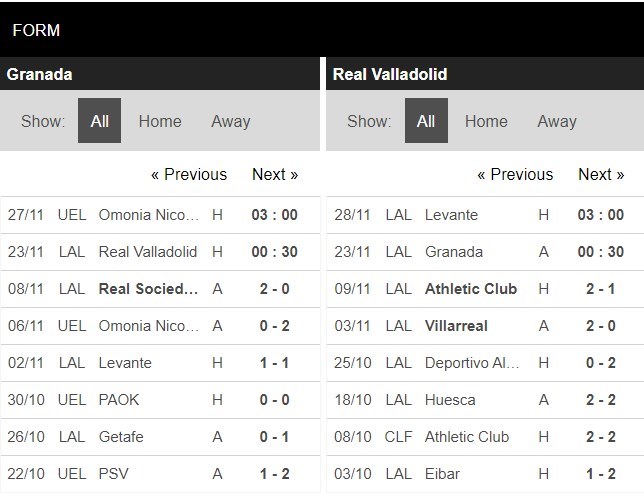Open Real Valladolid's Huesca 2 - 2 match
Image resolution: width=644 pixels, height=501 pixels.
[600, 400]
